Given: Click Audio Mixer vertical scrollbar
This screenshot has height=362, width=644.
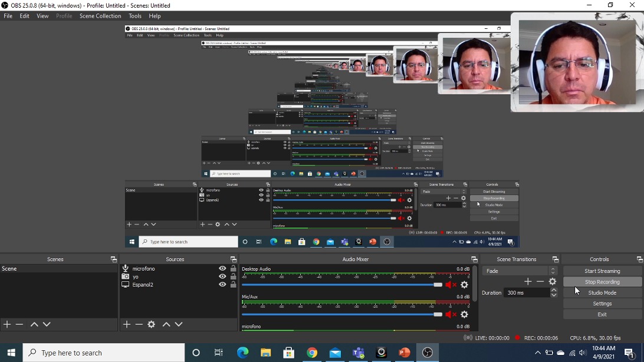Looking at the screenshot, I should 475,283.
